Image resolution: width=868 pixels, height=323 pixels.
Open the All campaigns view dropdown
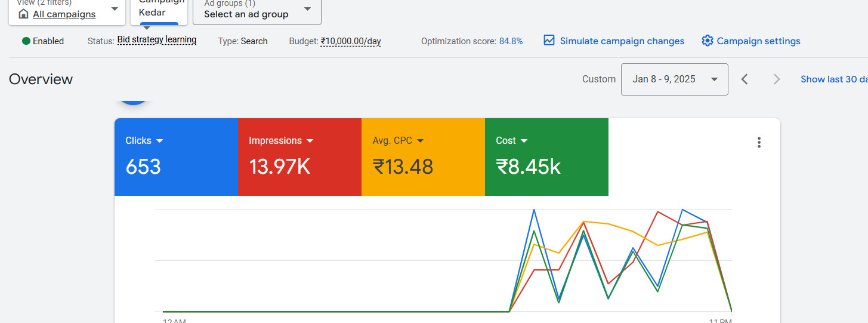115,9
